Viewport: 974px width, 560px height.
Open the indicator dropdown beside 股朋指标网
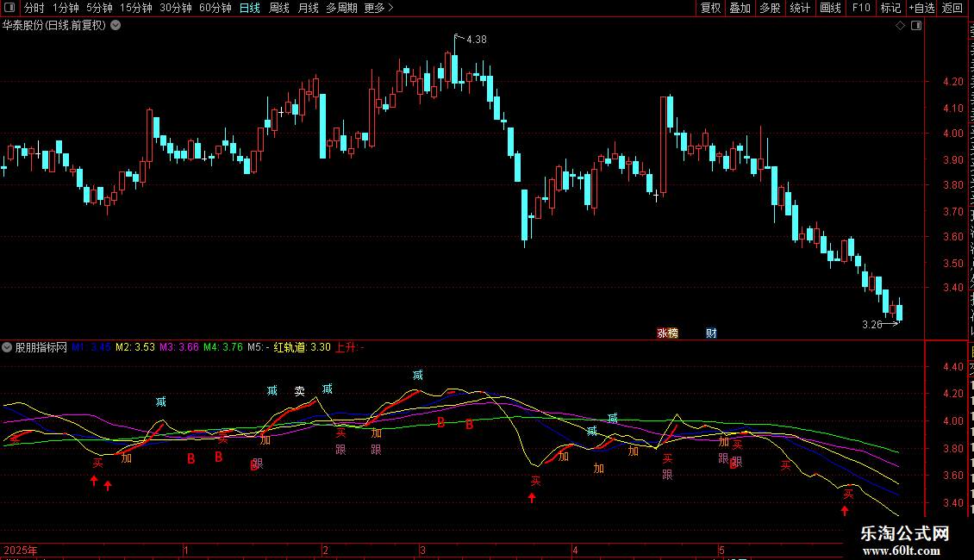pos(7,347)
